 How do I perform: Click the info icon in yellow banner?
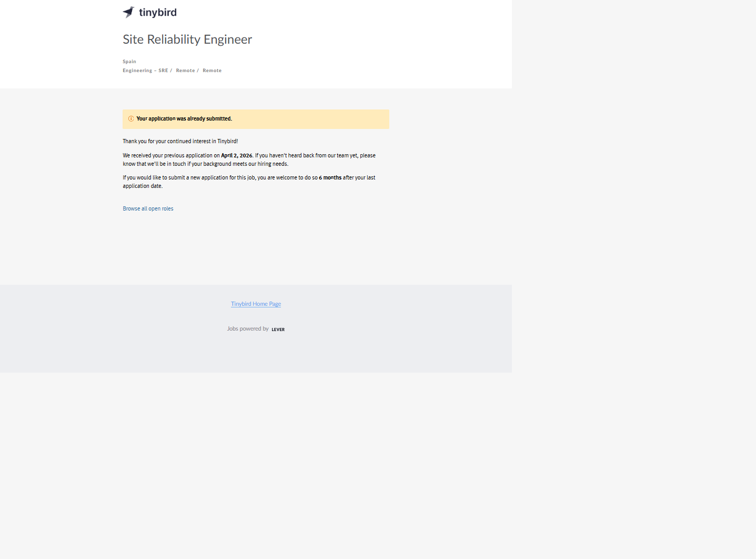point(131,119)
